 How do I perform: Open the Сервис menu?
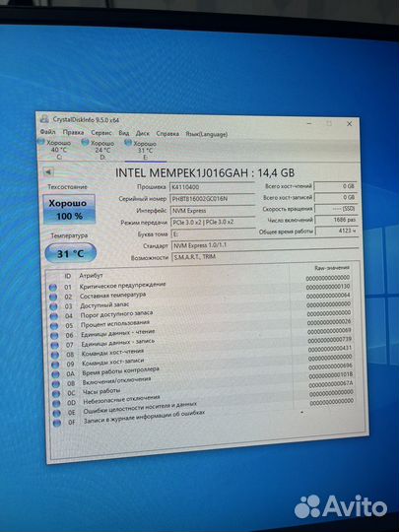tap(101, 133)
